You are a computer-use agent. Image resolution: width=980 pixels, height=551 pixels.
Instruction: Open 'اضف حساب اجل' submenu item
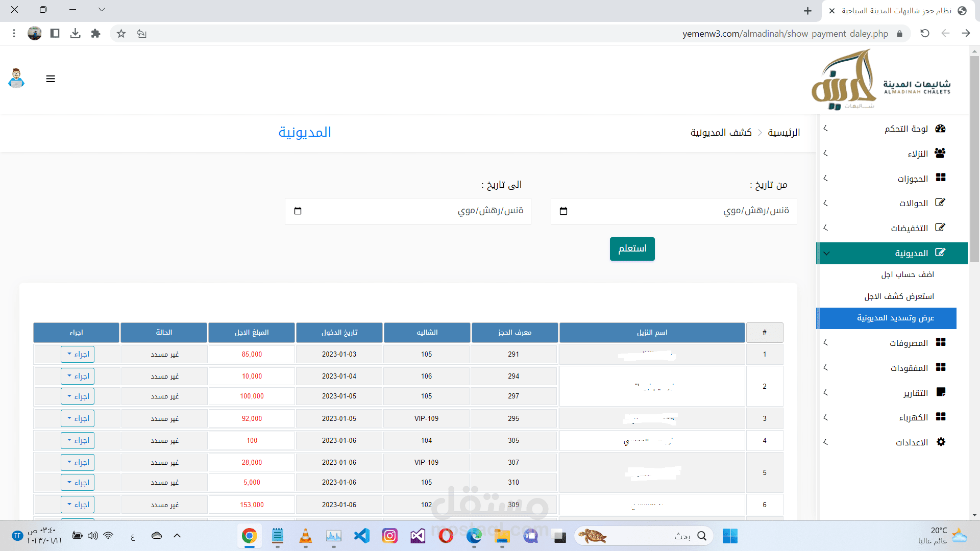click(x=907, y=274)
